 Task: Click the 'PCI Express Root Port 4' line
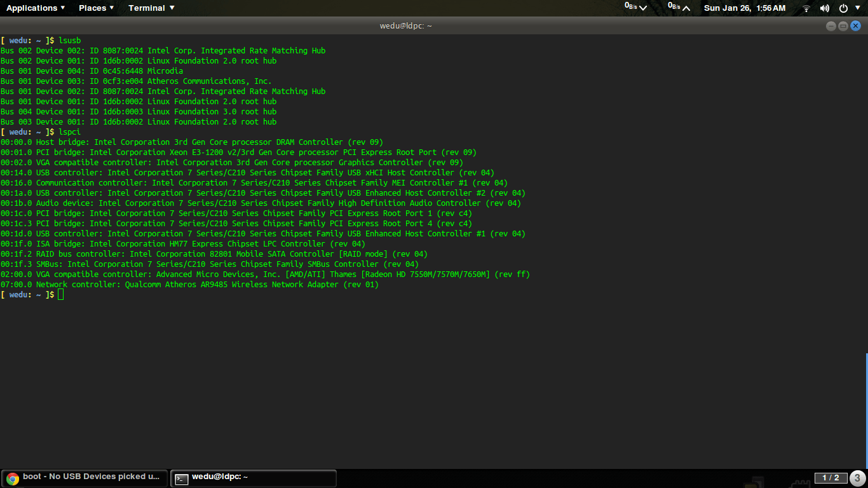coord(236,224)
